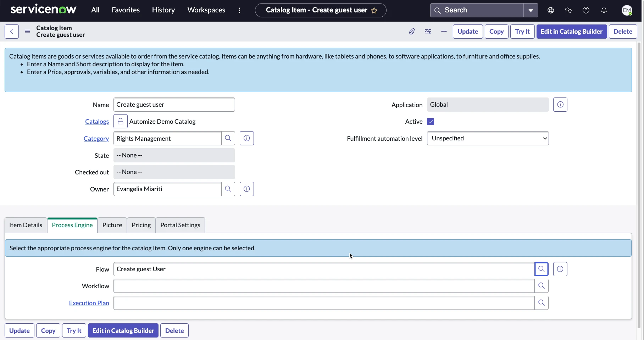Click the Edit in Catalog Builder button

(571, 32)
